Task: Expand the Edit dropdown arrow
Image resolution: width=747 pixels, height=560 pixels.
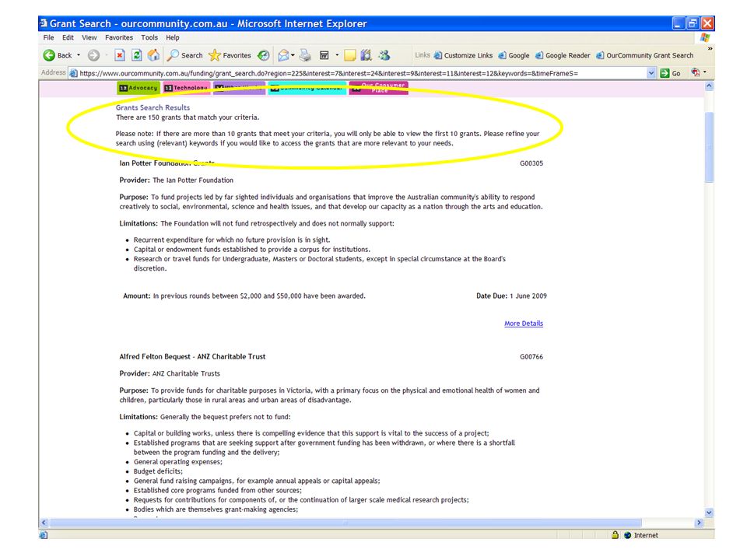Action: coord(337,55)
